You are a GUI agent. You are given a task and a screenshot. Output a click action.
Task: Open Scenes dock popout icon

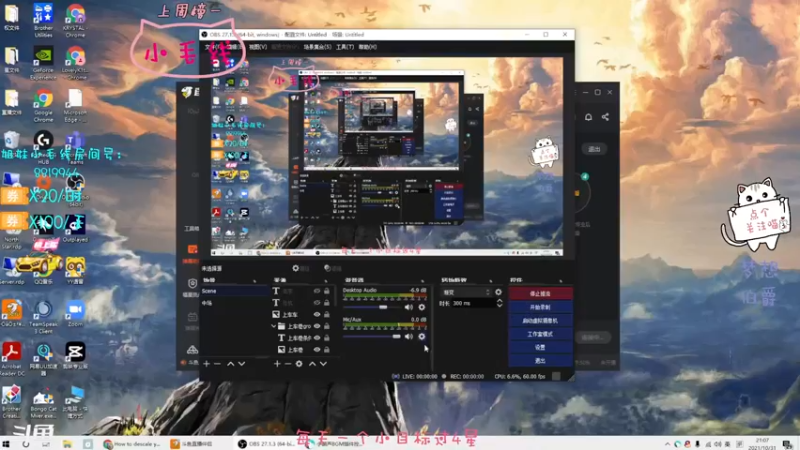(x=254, y=280)
